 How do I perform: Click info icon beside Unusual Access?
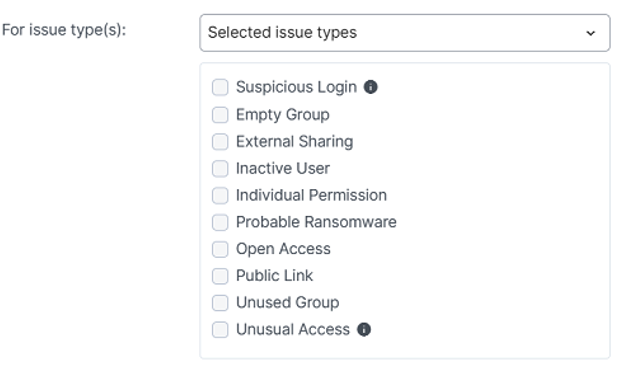tap(364, 329)
